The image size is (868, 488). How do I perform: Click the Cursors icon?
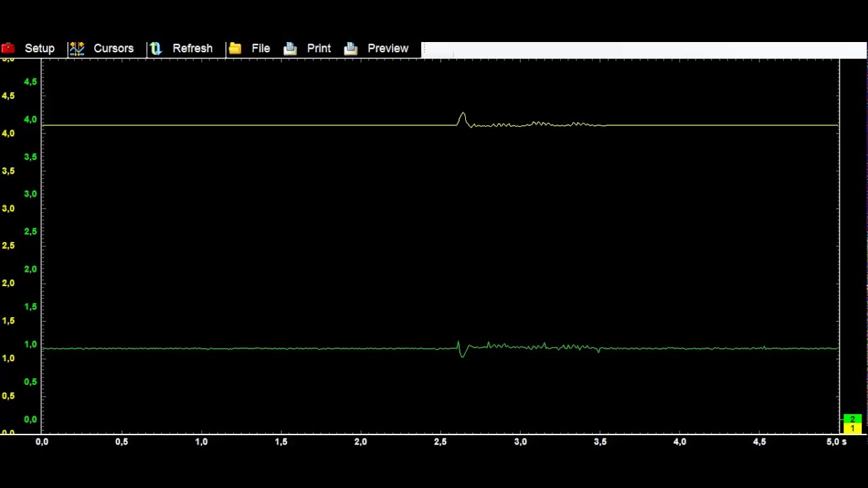(77, 48)
